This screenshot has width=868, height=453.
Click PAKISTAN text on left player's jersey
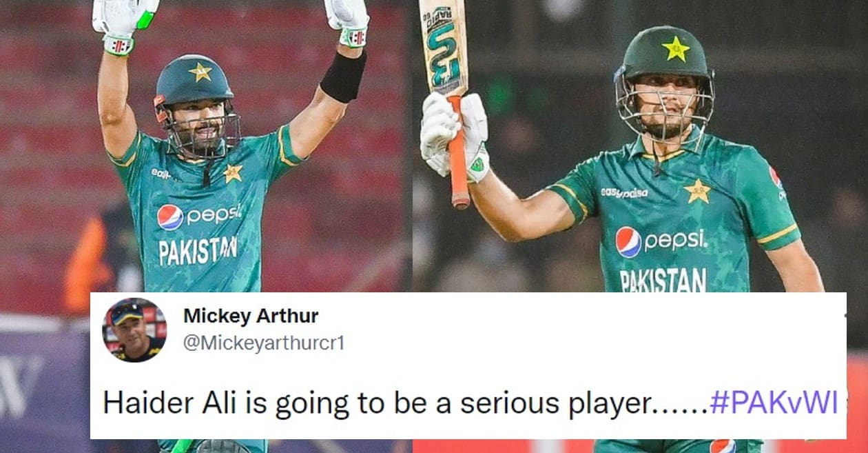click(198, 251)
